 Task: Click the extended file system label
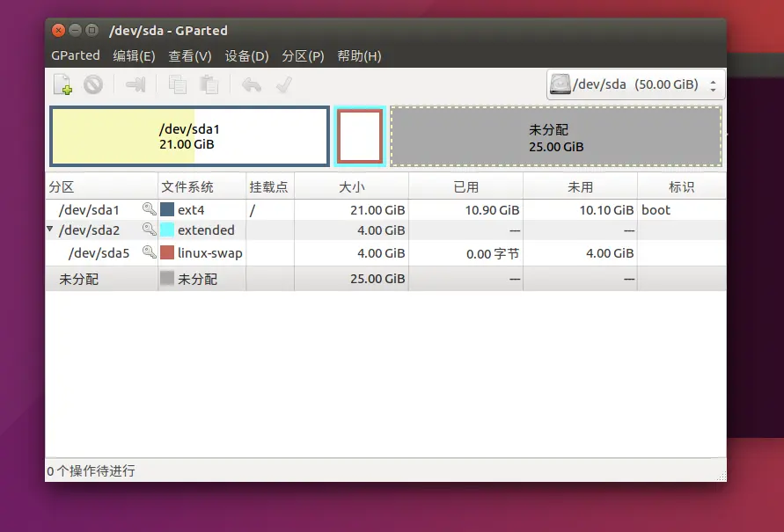click(x=206, y=230)
